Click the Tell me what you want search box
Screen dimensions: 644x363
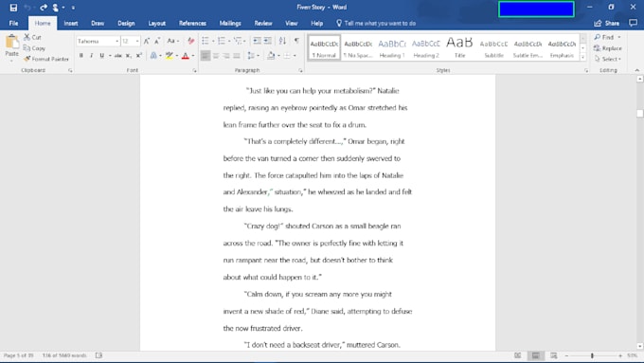pos(376,23)
